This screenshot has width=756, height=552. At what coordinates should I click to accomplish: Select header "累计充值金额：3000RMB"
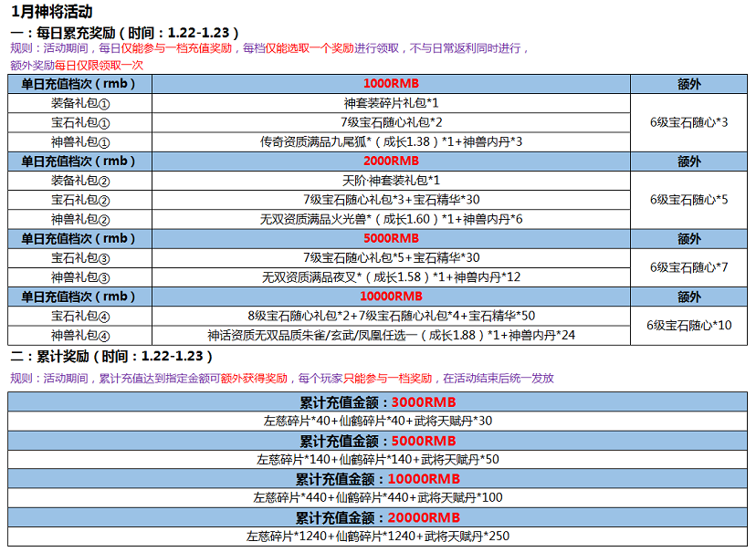pos(377,402)
